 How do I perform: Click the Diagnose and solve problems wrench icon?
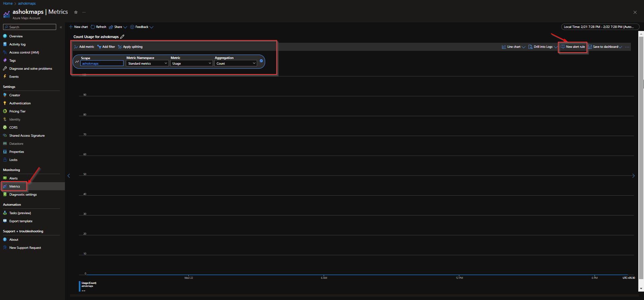(x=5, y=68)
